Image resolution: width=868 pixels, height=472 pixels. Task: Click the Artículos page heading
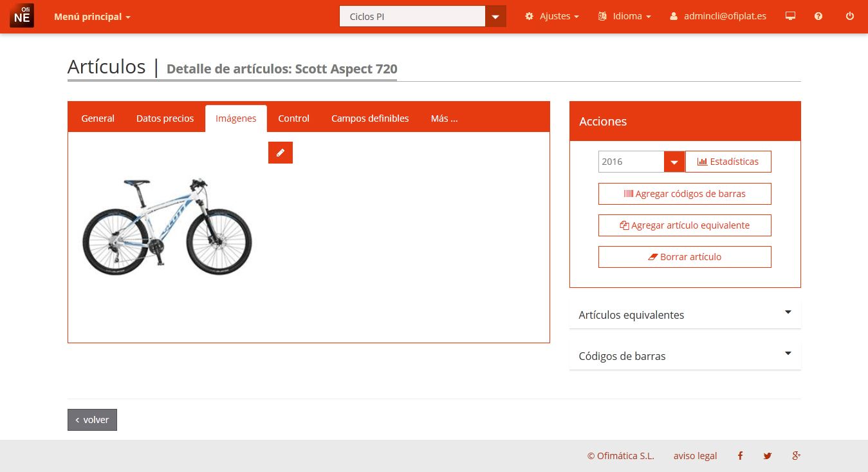[107, 66]
